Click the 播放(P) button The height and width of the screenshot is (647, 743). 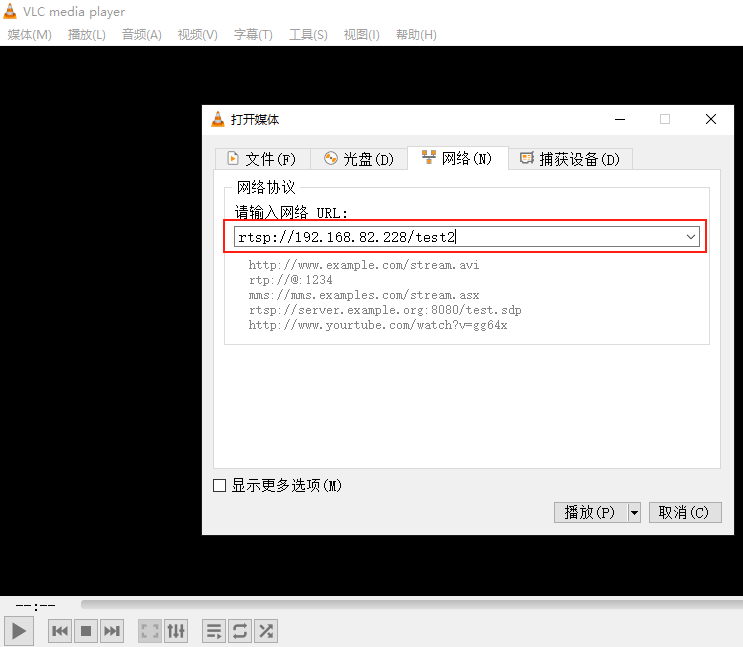(590, 512)
